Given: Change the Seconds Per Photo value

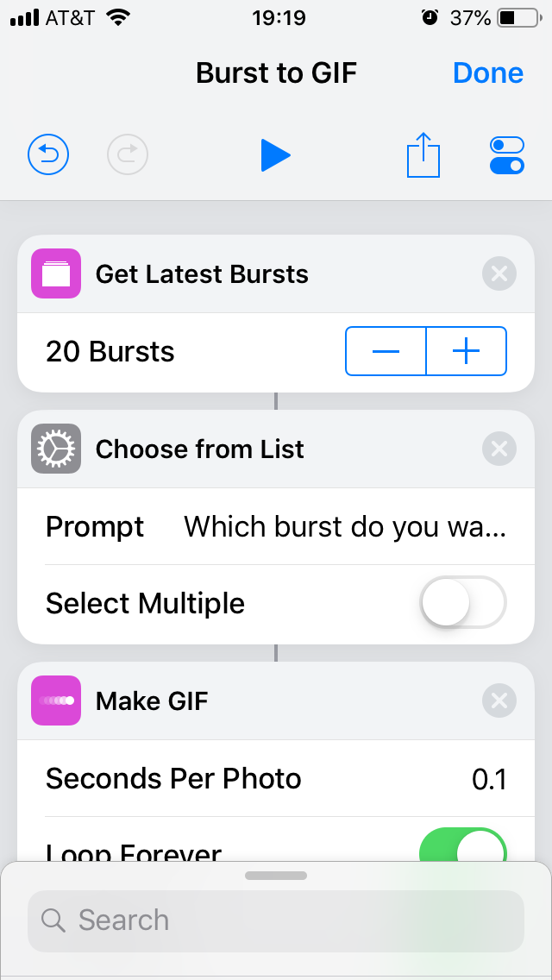Looking at the screenshot, I should point(489,779).
